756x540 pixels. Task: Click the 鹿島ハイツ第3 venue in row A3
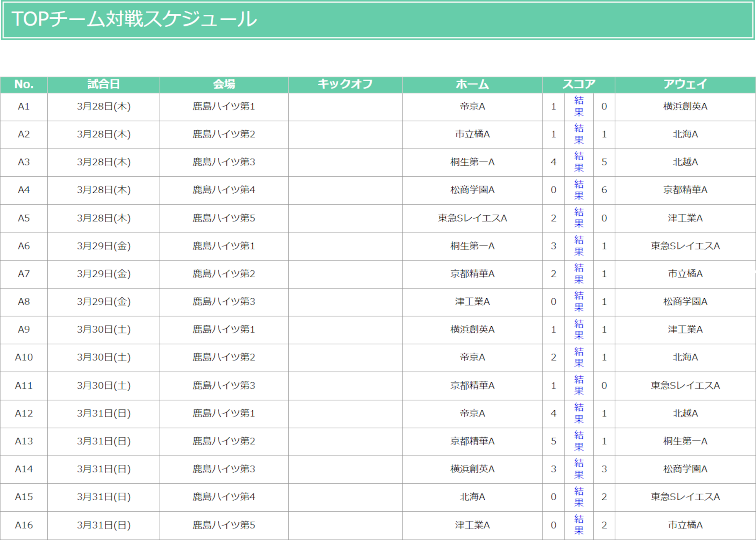[224, 163]
